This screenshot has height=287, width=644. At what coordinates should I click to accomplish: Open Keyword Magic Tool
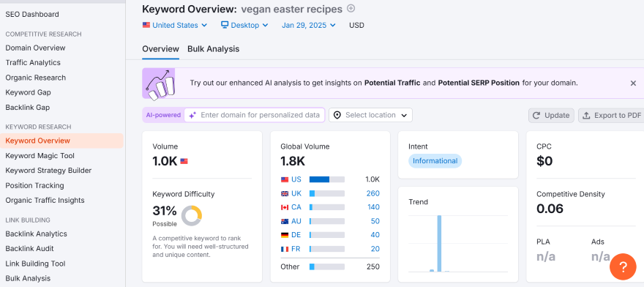tap(40, 156)
